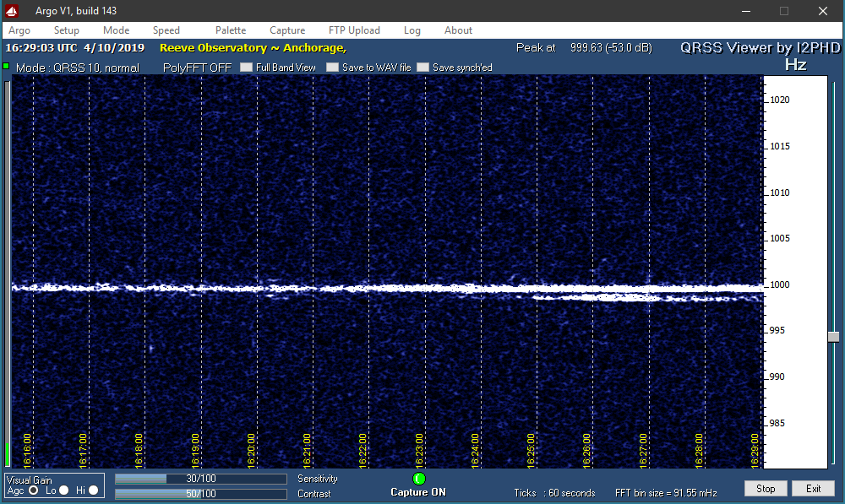Click the 985 Hz frequency scale label
This screenshot has width=845, height=504.
pyautogui.click(x=777, y=424)
